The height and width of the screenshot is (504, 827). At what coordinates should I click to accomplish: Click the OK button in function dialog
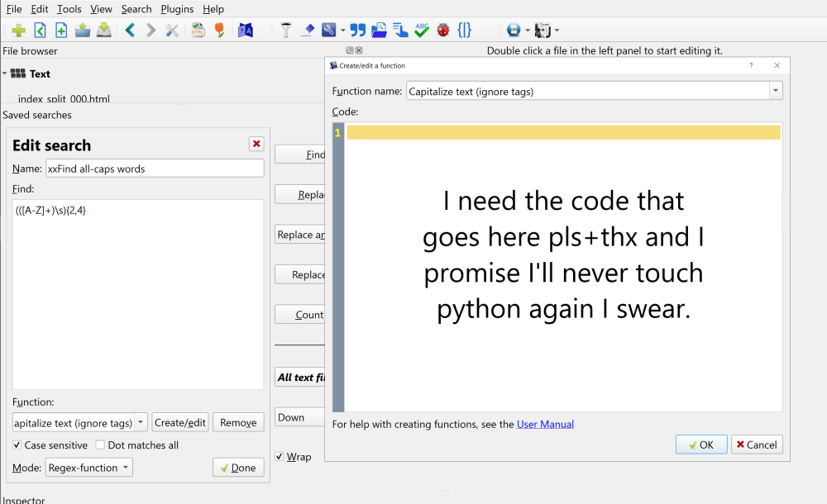click(700, 445)
